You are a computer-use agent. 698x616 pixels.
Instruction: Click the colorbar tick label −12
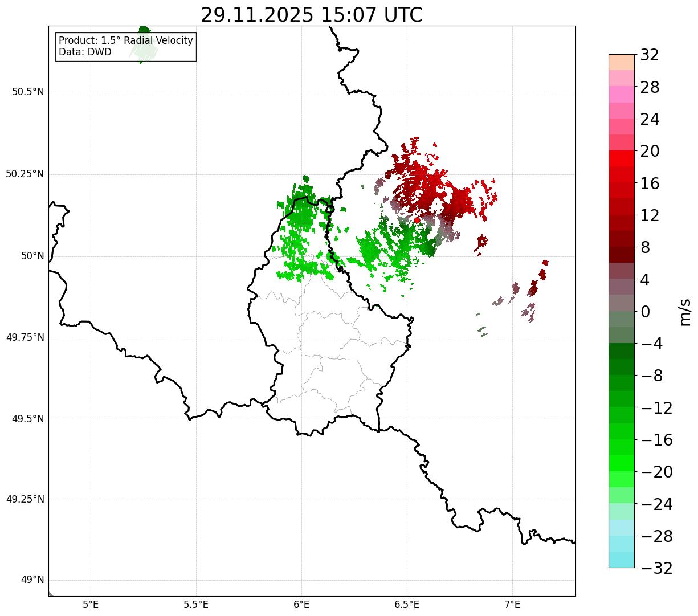tap(656, 408)
